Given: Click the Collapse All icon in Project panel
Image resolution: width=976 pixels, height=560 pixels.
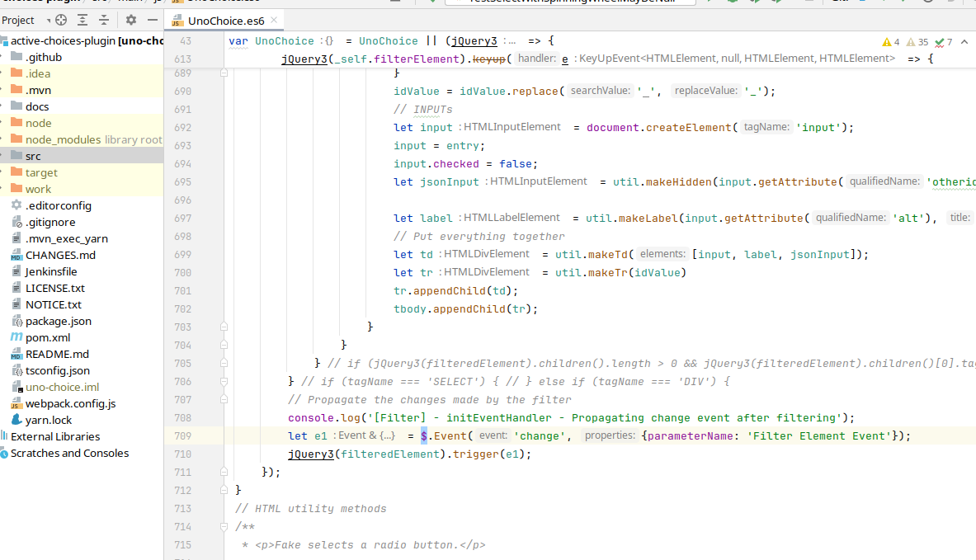Looking at the screenshot, I should (x=104, y=20).
